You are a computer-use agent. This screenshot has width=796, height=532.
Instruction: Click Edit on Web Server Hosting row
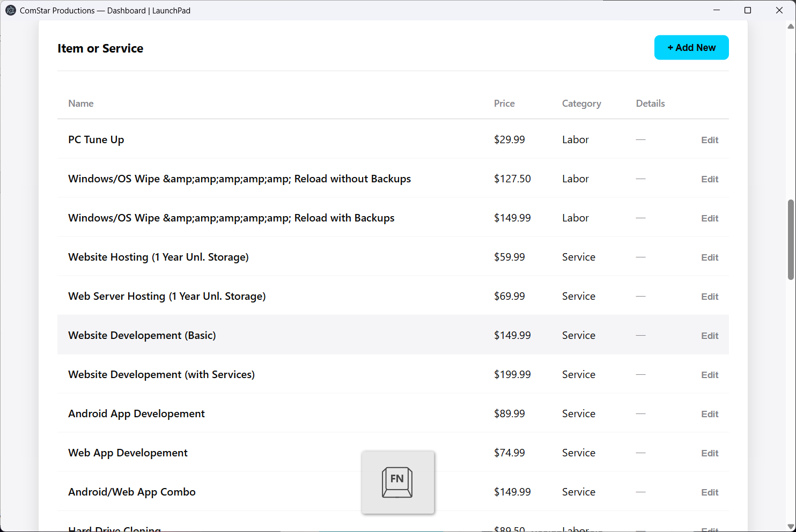[x=709, y=297]
